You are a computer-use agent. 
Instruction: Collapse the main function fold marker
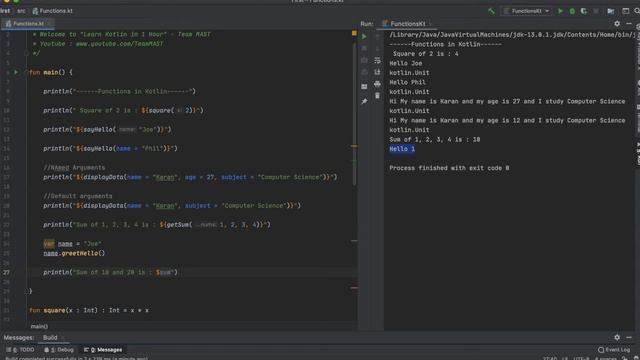coord(27,72)
